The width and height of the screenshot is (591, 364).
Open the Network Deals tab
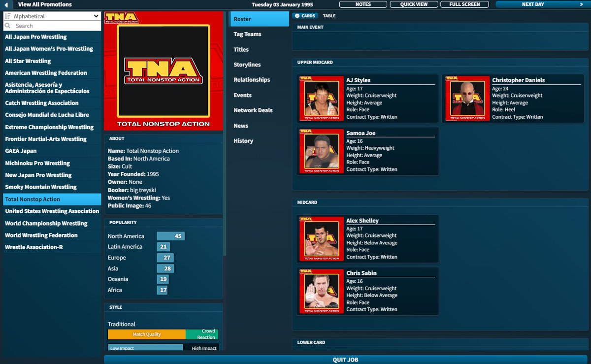point(260,110)
